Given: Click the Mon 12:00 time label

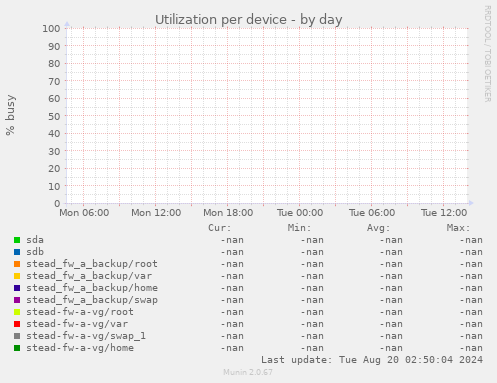Looking at the screenshot, I should point(156,213).
